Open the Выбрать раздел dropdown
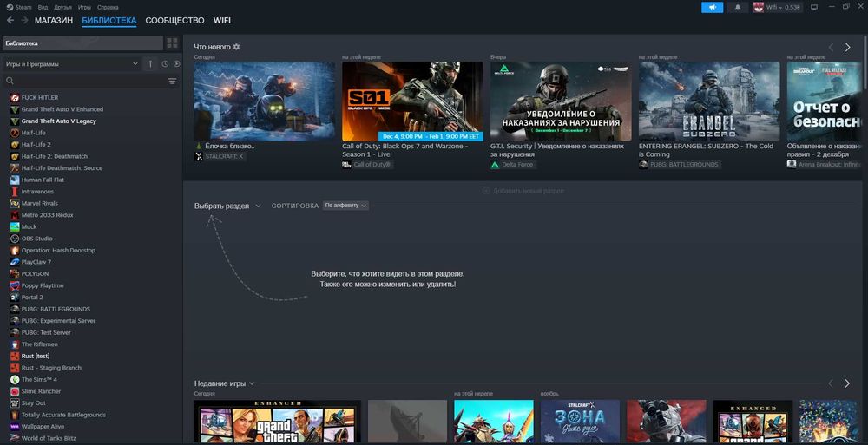Image resolution: width=868 pixels, height=445 pixels. click(x=227, y=206)
